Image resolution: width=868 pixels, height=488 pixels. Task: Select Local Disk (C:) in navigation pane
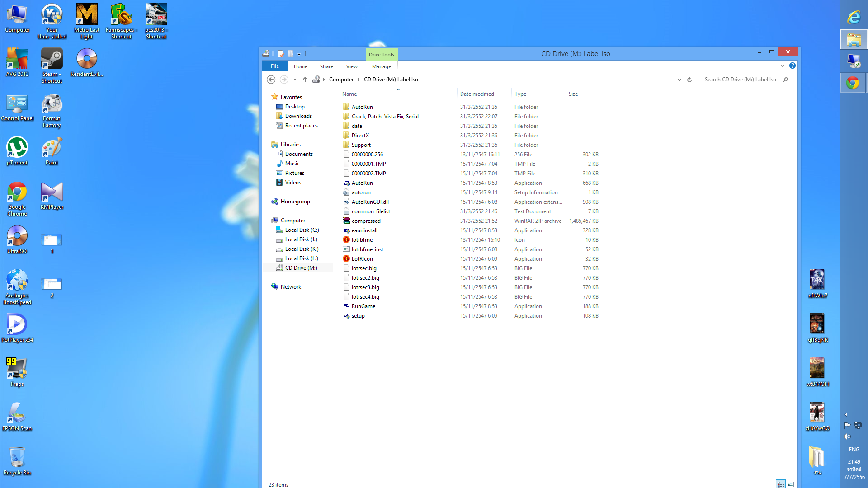[x=302, y=230]
